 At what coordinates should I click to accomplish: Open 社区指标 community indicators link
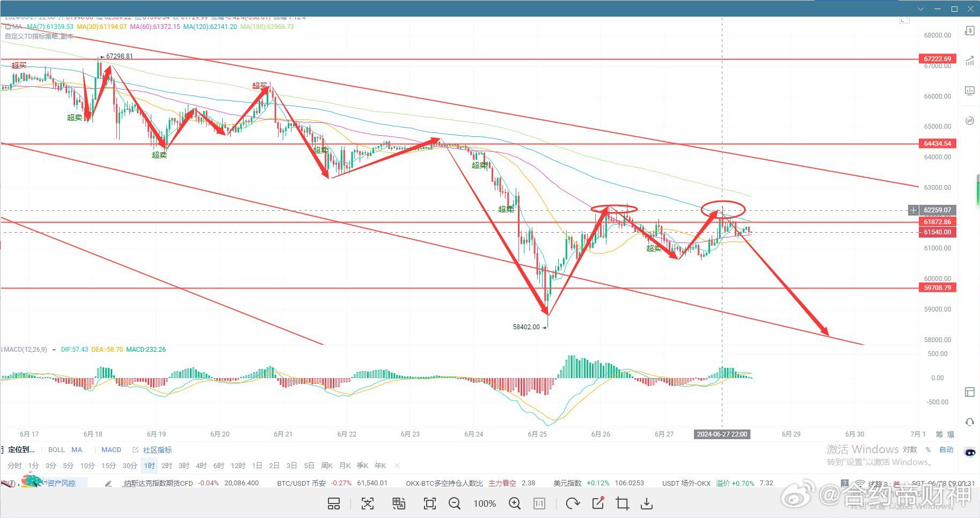(157, 450)
